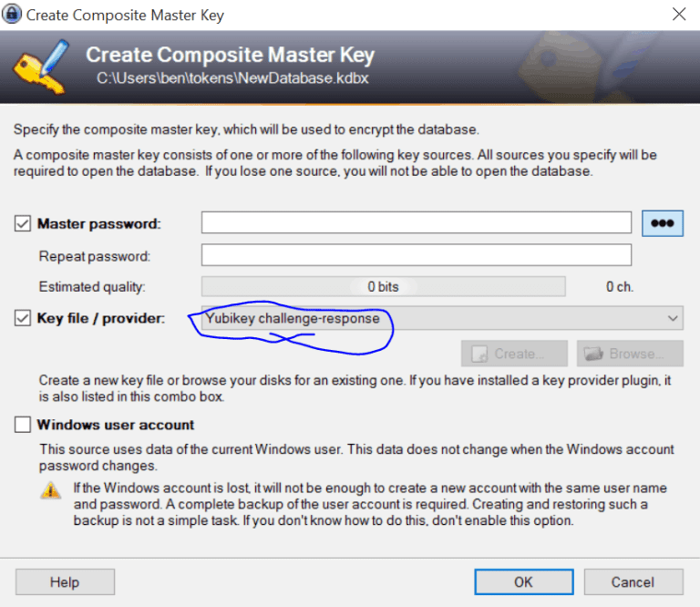Click the Estimated quality progress bar
Screen dimensions: 700x607
(383, 286)
